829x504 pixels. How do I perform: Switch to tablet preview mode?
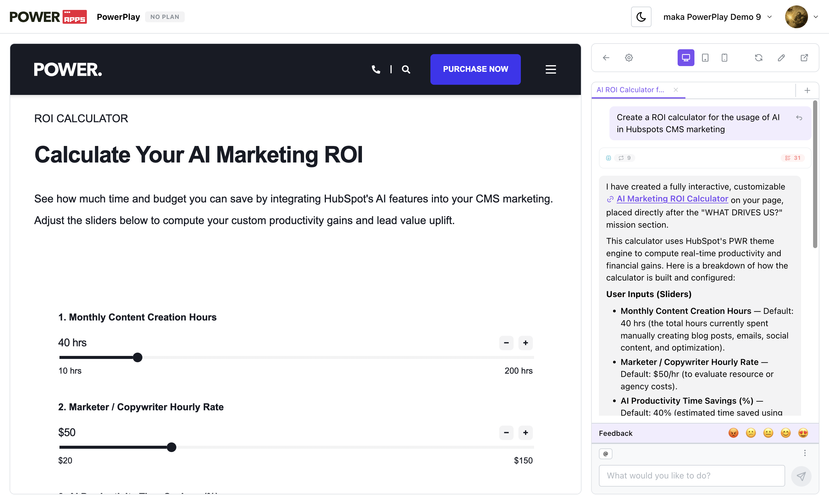[x=705, y=58]
